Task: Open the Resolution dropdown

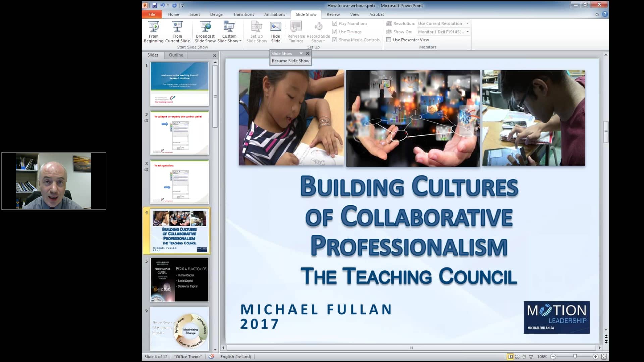Action: click(x=468, y=23)
